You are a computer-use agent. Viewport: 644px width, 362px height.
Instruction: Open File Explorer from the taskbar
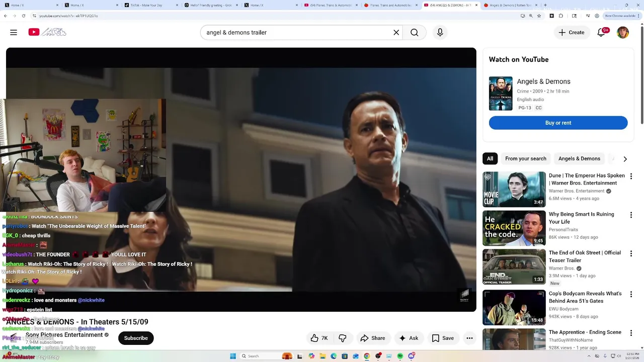(323, 356)
